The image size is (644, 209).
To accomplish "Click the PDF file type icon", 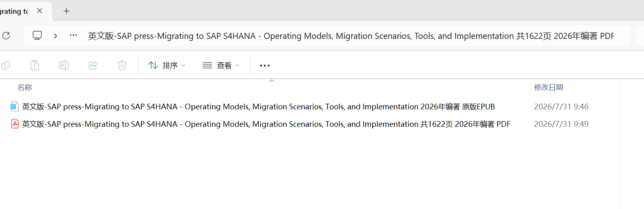I will coord(15,124).
